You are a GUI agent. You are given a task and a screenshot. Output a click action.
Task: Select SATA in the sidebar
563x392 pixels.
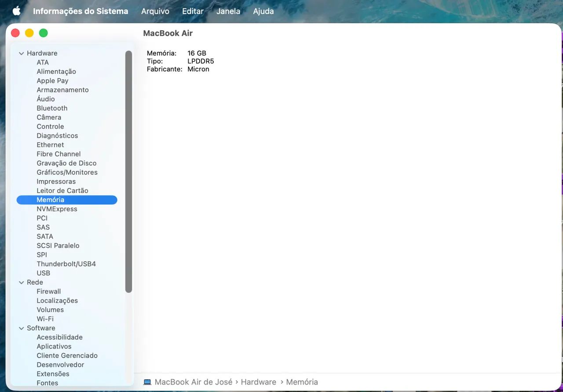[45, 236]
